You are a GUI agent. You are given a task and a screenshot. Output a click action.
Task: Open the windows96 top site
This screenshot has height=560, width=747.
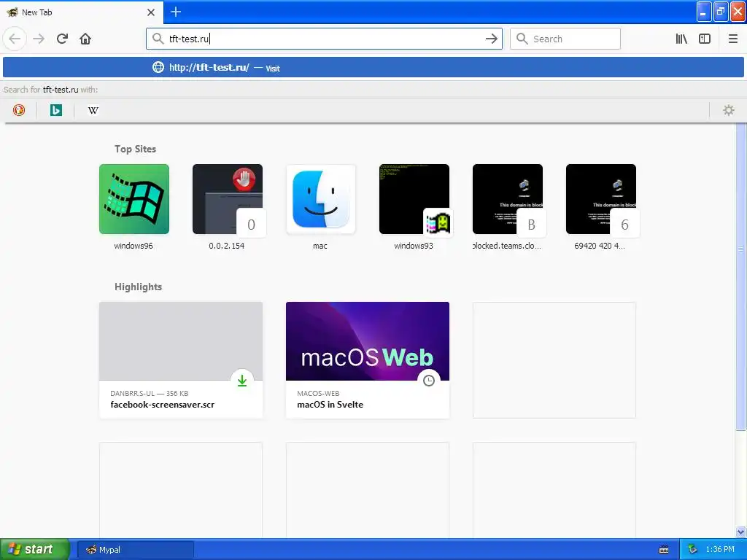pyautogui.click(x=134, y=207)
